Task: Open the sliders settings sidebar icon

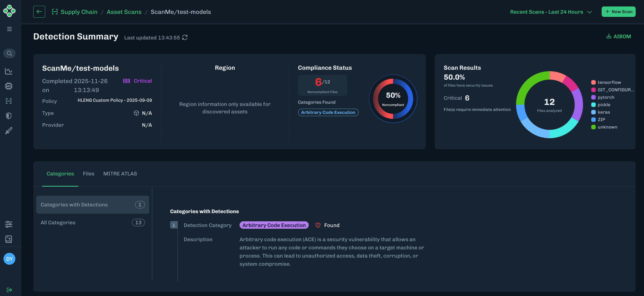Action: click(x=9, y=224)
